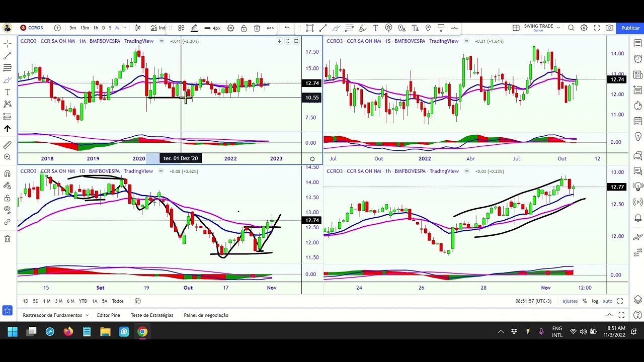Open the Teste de Estratégias tab
This screenshot has width=644, height=362.
[x=152, y=315]
